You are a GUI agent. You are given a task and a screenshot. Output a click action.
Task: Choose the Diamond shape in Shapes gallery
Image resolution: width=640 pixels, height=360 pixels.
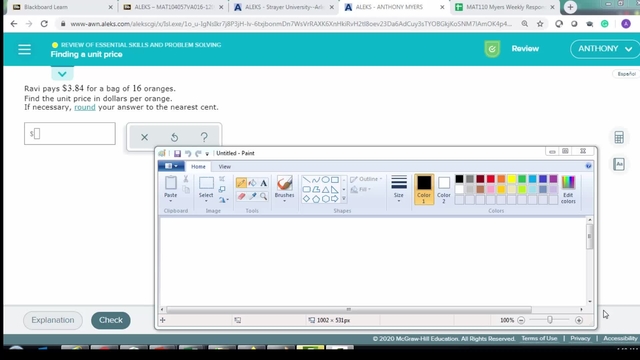(x=306, y=199)
